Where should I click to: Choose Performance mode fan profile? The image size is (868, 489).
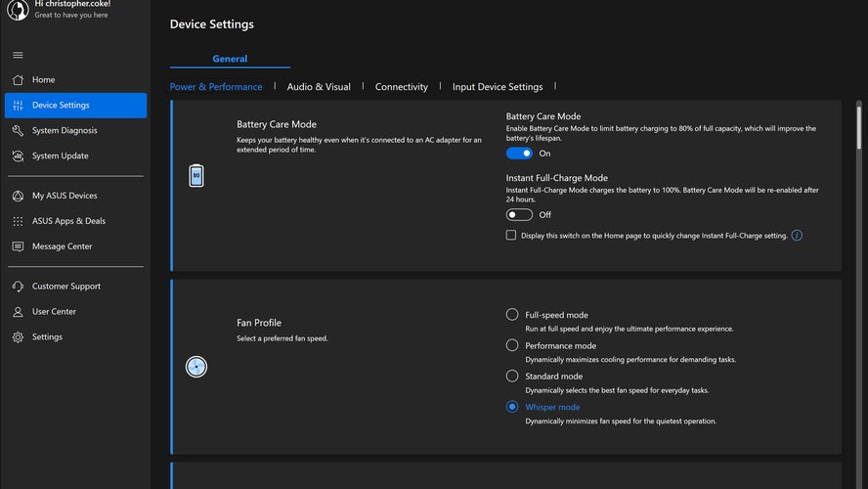coord(512,345)
